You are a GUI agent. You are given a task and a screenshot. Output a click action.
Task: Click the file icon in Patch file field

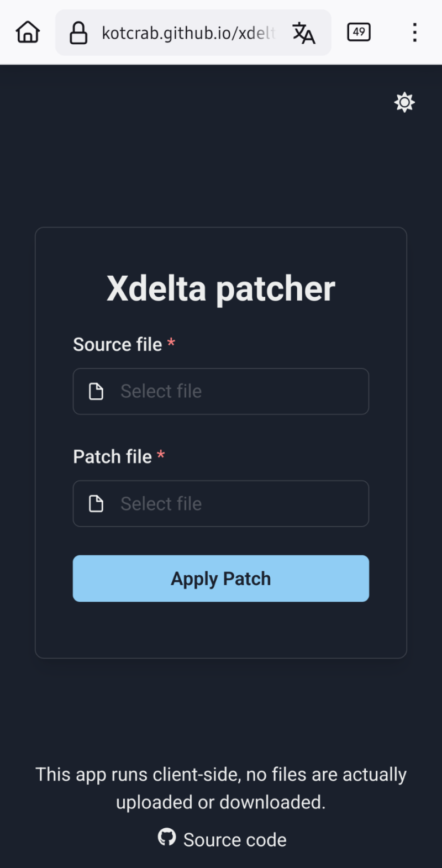[96, 503]
